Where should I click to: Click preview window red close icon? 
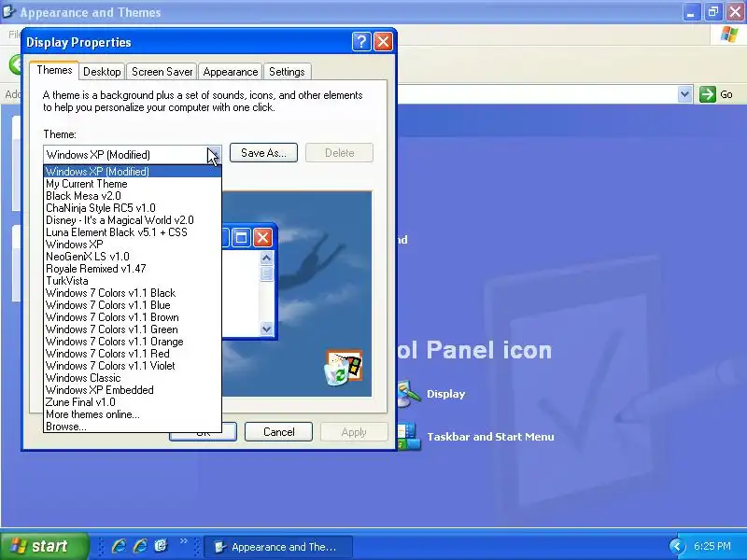point(262,237)
